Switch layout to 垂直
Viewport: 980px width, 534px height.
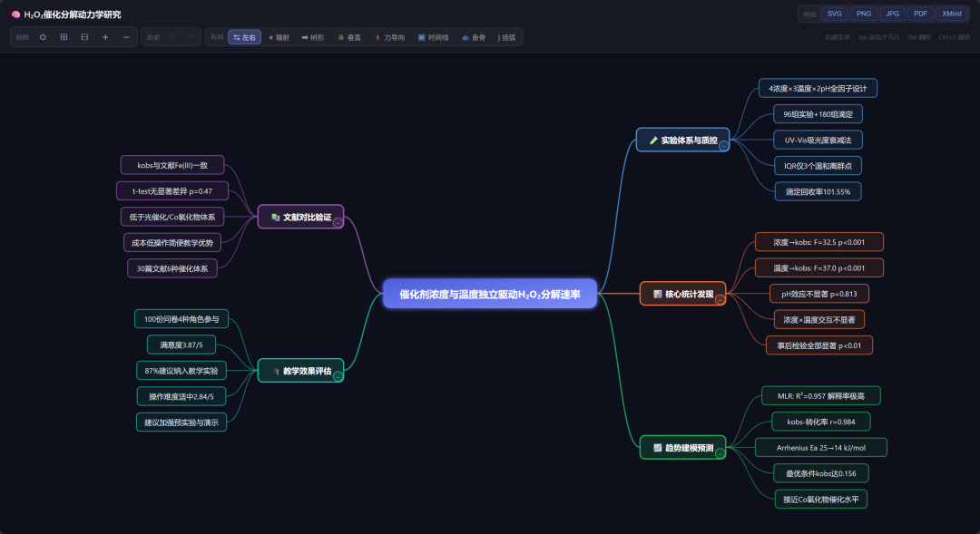pos(349,37)
